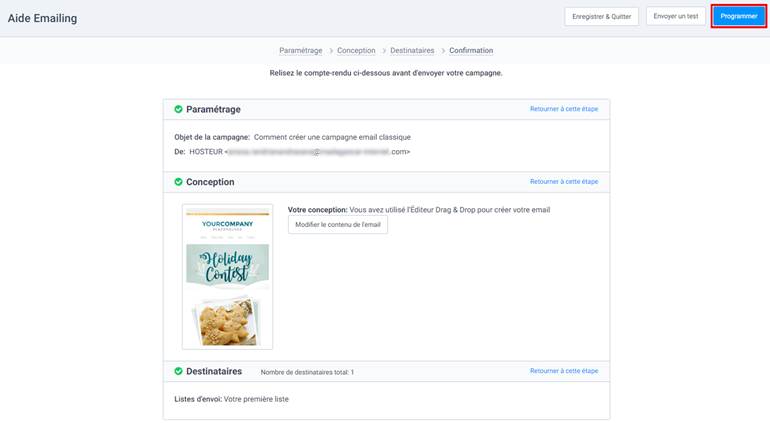Follow the Conception section's Retourner à cette étape link
This screenshot has width=770, height=423.
[564, 182]
